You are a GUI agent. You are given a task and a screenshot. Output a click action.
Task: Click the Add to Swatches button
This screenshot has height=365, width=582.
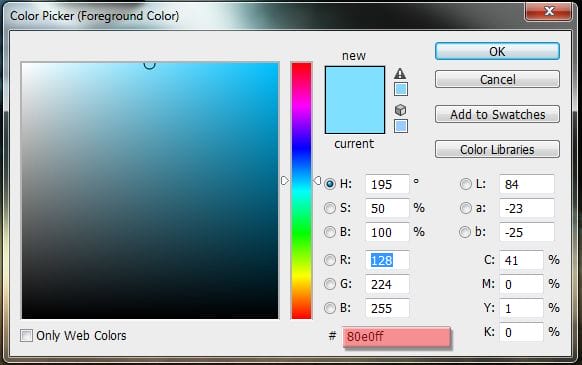(x=497, y=114)
